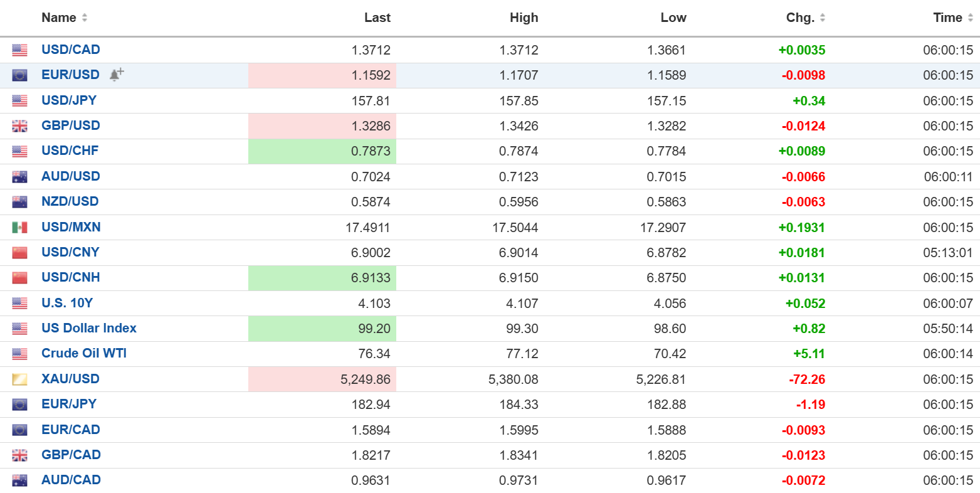Click the US flag icon beside Crude Oil WTI
The image size is (980, 493).
pos(20,354)
